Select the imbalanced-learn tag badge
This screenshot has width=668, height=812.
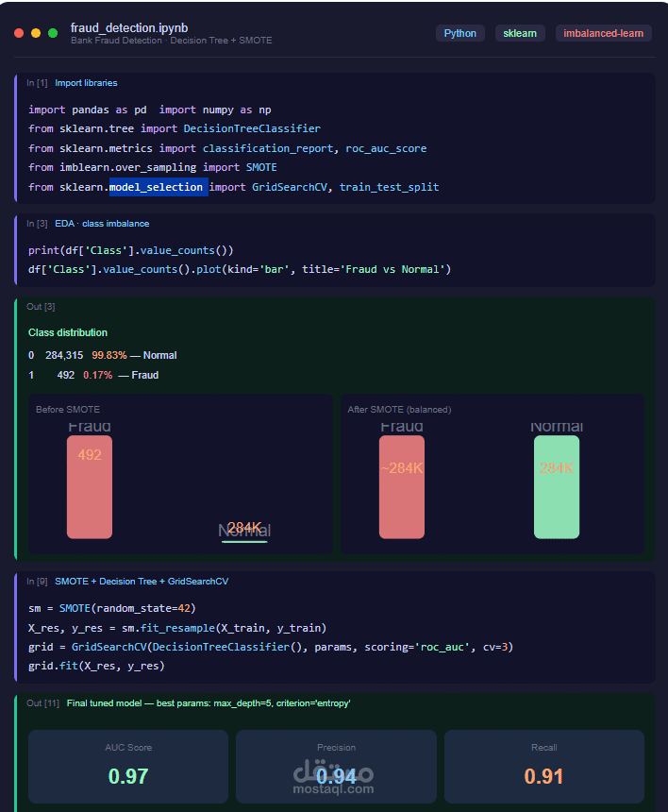click(603, 33)
